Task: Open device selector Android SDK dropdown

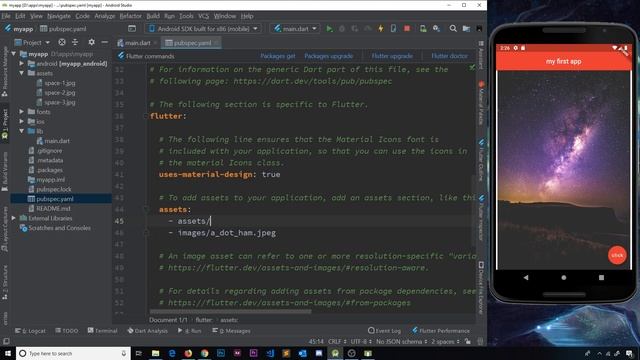Action: pyautogui.click(x=203, y=29)
